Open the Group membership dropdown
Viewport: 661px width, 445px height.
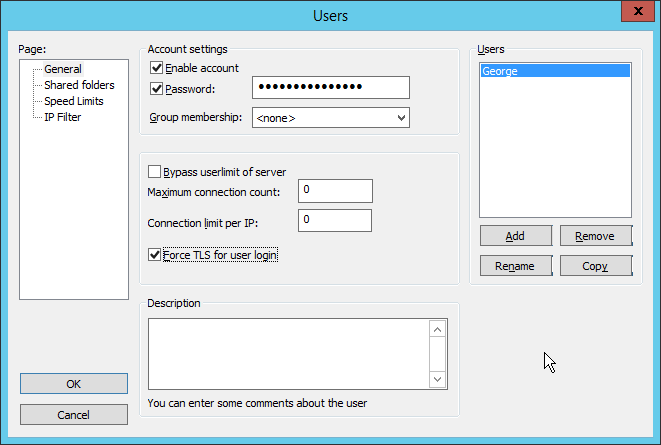(x=331, y=118)
